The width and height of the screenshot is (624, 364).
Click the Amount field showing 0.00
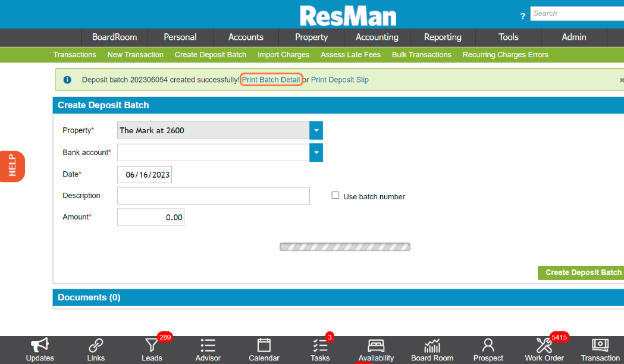pyautogui.click(x=151, y=217)
